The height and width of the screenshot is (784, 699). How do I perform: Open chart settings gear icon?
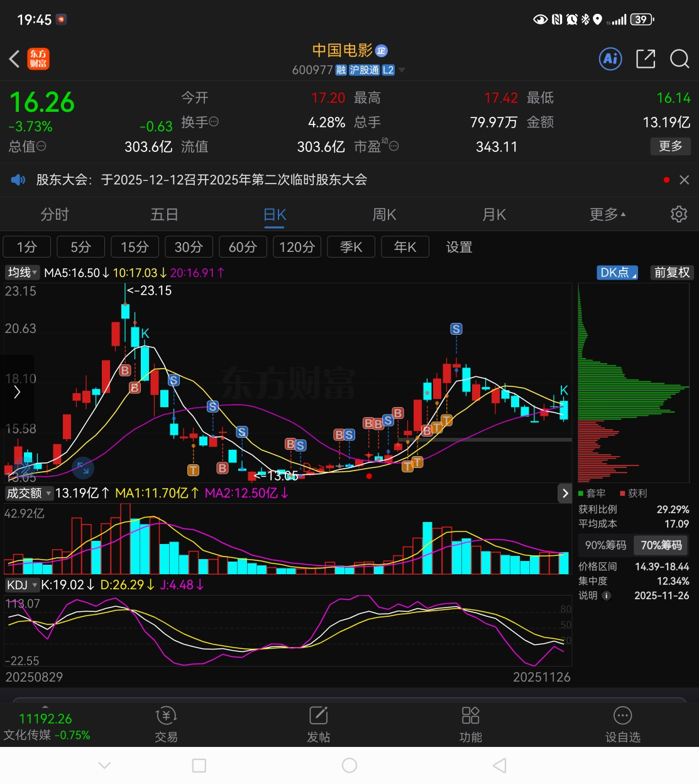(679, 214)
